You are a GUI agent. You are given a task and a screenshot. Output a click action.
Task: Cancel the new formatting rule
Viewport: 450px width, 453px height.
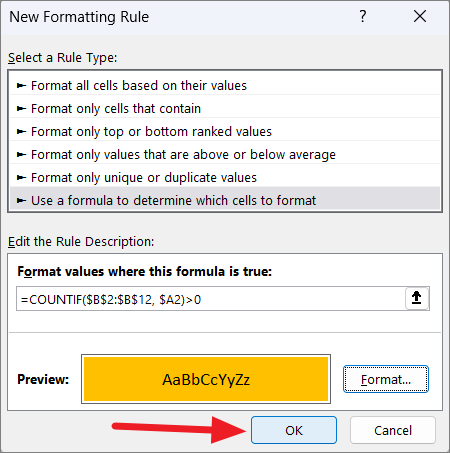[393, 430]
